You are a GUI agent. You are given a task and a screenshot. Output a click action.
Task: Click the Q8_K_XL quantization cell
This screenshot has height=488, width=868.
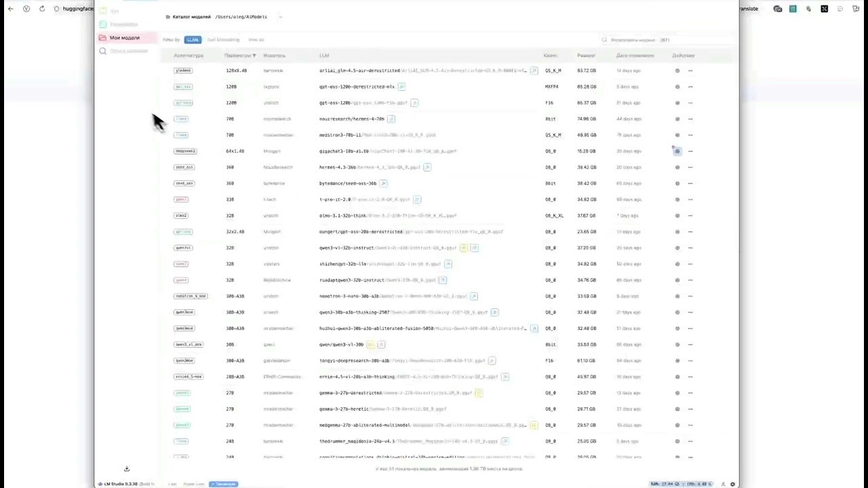point(554,216)
